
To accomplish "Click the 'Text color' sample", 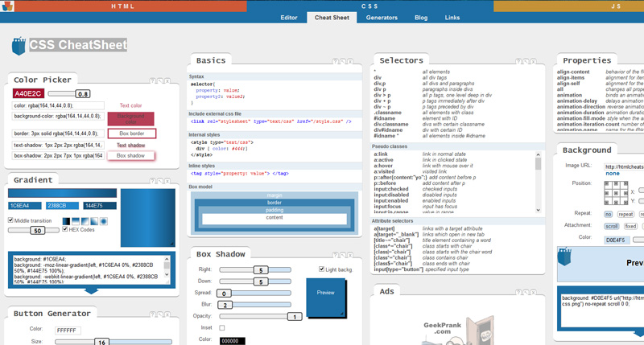I will coord(130,105).
